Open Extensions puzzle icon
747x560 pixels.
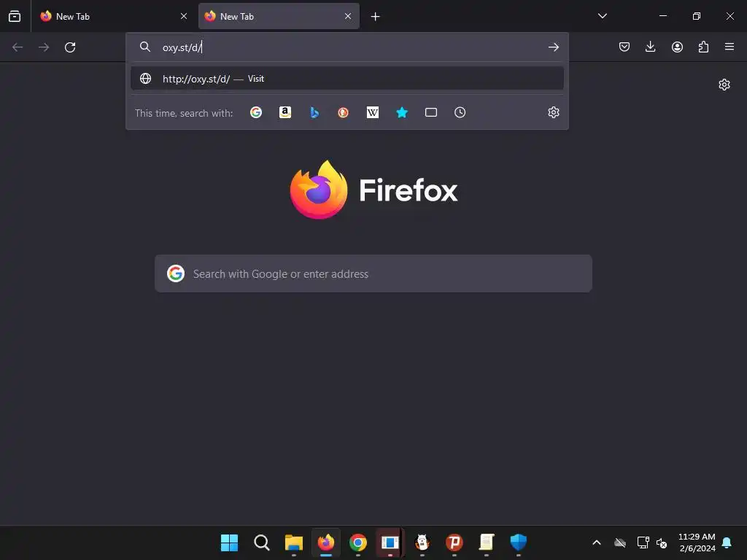(x=704, y=47)
